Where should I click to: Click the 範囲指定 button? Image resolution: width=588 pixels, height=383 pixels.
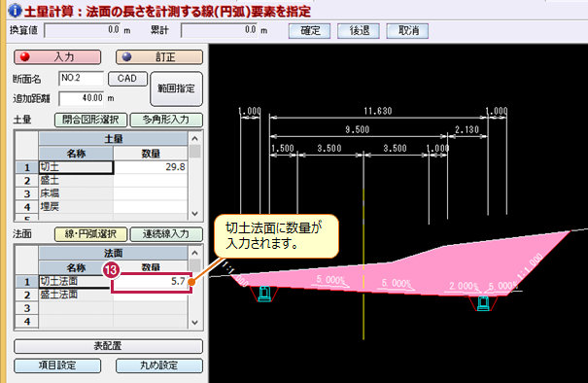click(x=176, y=88)
